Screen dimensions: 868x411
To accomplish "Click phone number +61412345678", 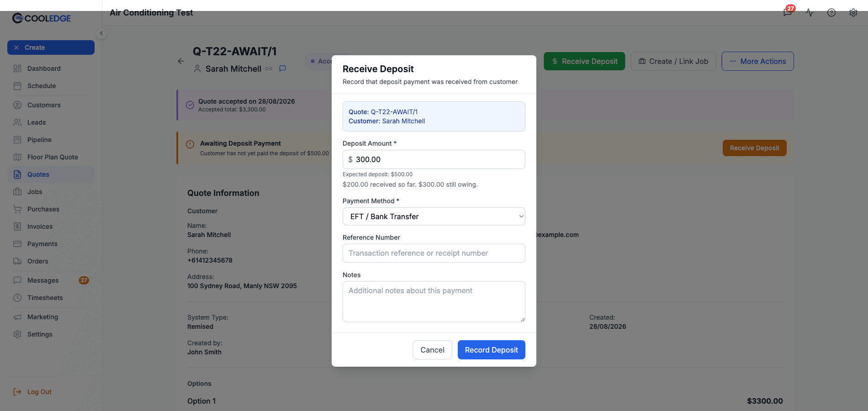I will click(210, 260).
